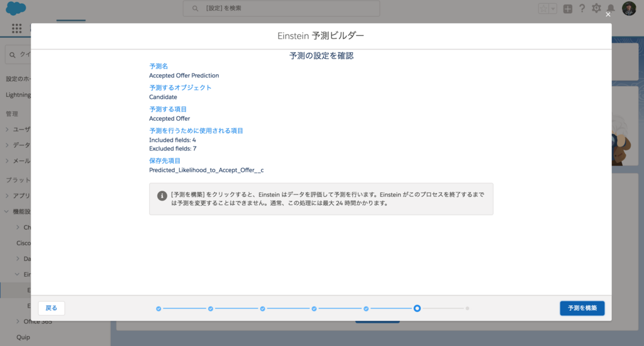The width and height of the screenshot is (644, 346).
Task: Collapse the Ein sidebar tree item
Action: coord(17,274)
